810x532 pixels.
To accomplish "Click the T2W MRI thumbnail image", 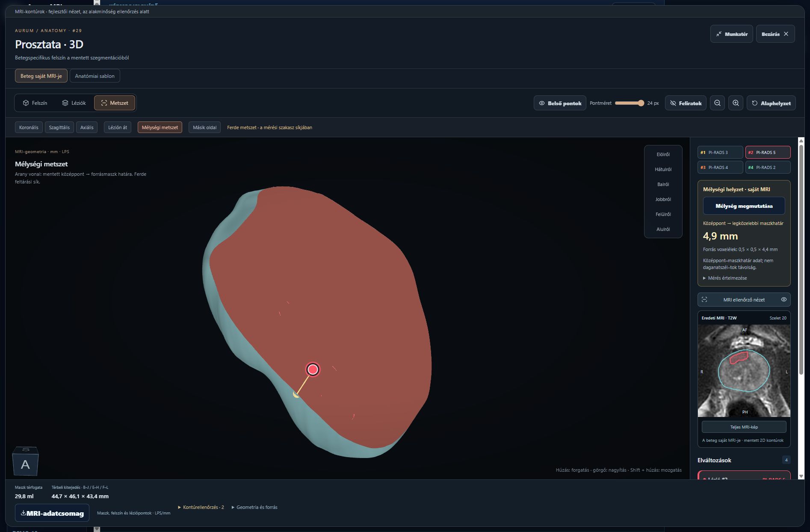I will click(x=744, y=371).
